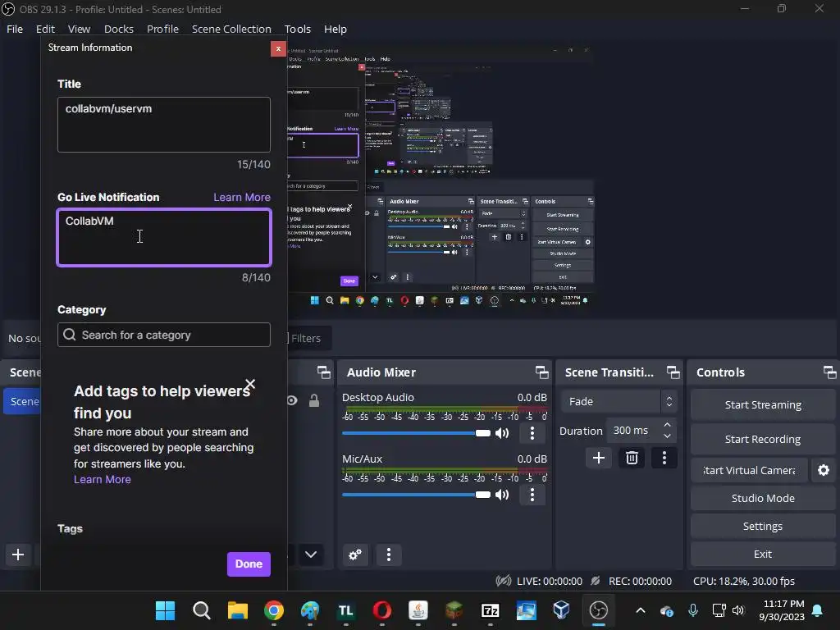Open system tray volume control
Image resolution: width=840 pixels, height=630 pixels.
(738, 610)
